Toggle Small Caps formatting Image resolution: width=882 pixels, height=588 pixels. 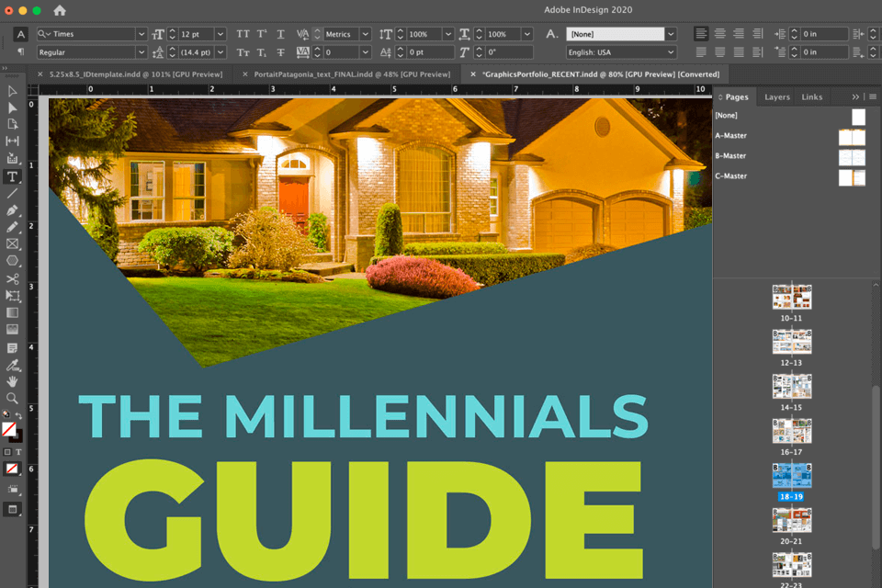(x=243, y=52)
